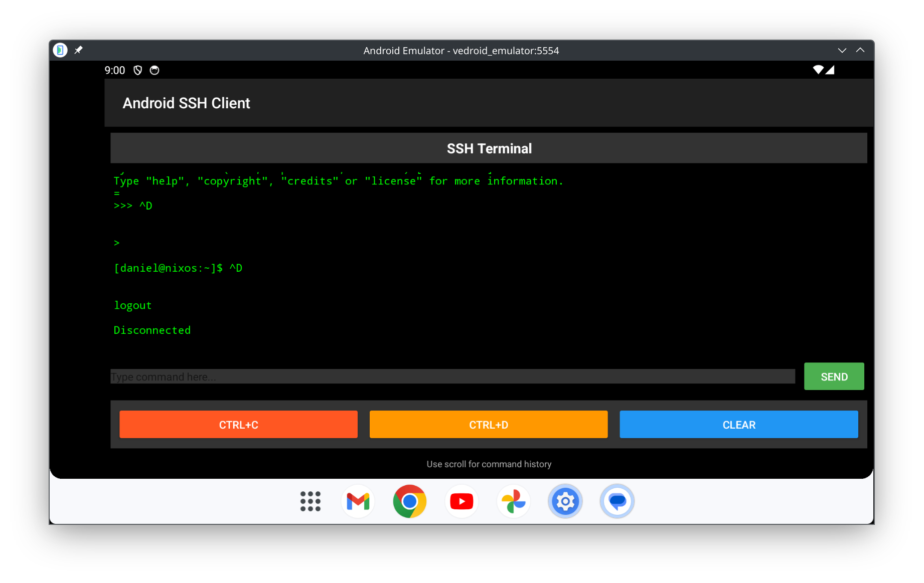Launch Gmail from the dock
This screenshot has height=583, width=924.
(x=358, y=501)
